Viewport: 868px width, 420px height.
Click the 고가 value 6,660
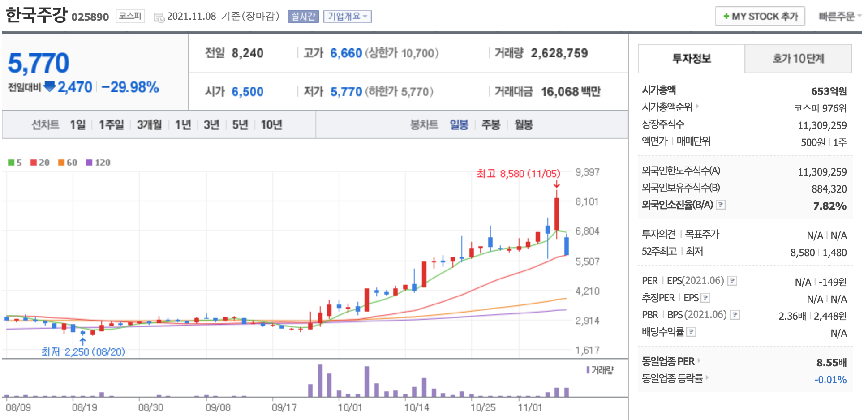[346, 53]
